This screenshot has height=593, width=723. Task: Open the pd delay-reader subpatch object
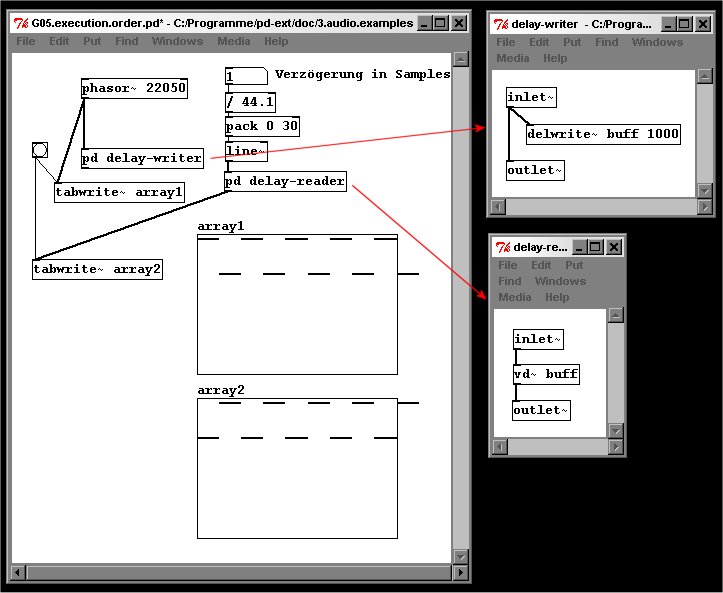(x=286, y=182)
